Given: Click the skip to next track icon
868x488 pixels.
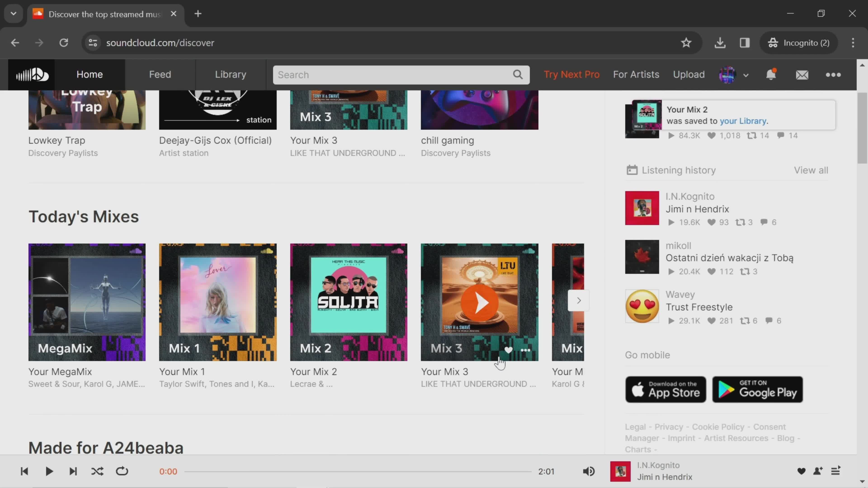Looking at the screenshot, I should [x=73, y=471].
